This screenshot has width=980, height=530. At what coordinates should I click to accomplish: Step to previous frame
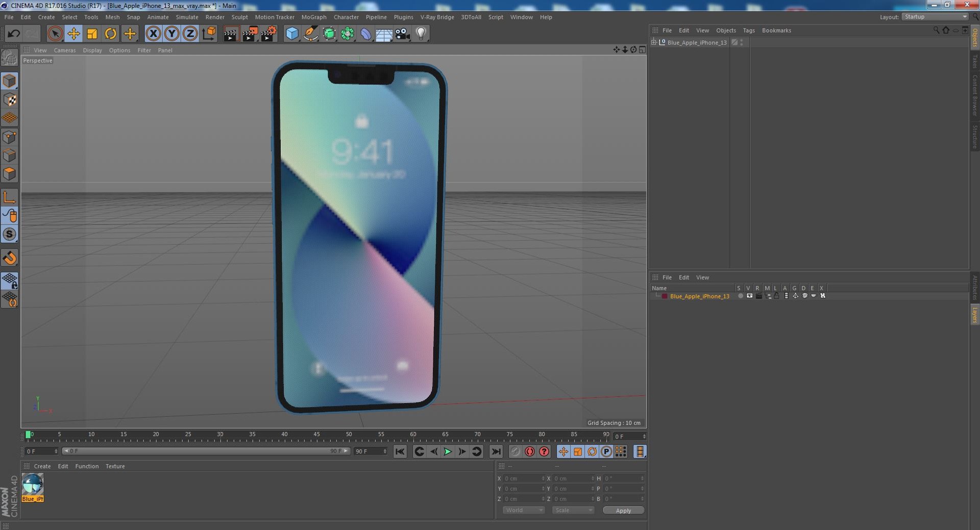(x=433, y=451)
